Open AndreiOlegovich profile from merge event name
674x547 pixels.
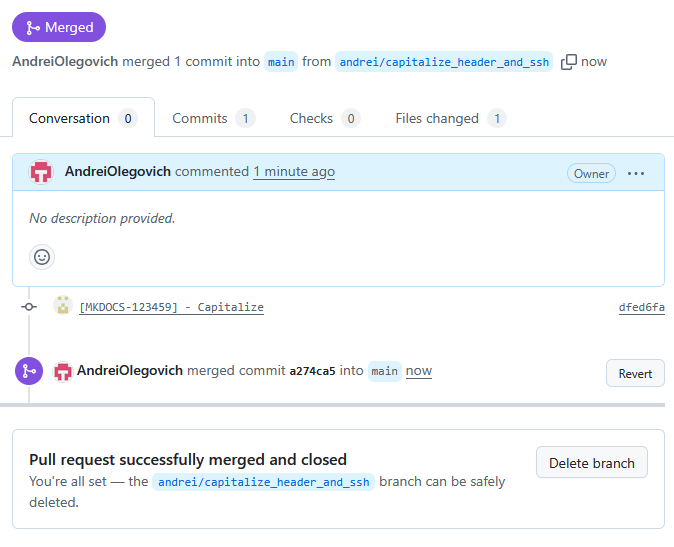pyautogui.click(x=130, y=370)
